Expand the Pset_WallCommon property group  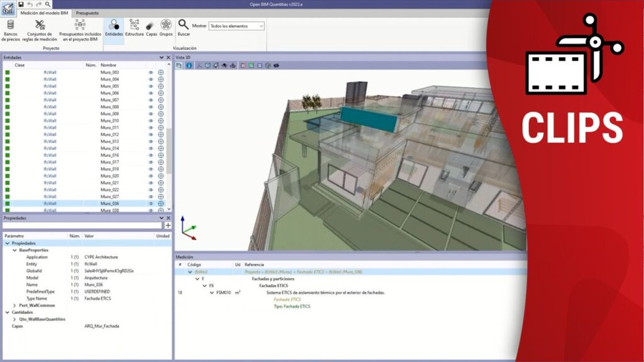[x=15, y=305]
